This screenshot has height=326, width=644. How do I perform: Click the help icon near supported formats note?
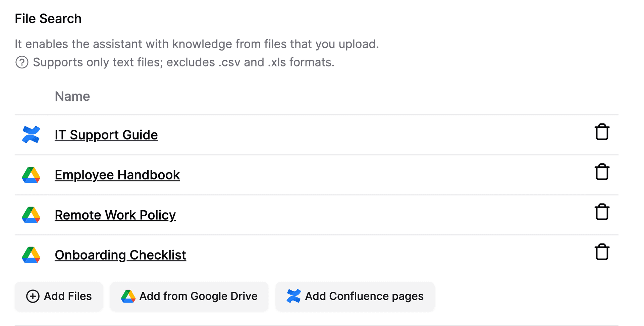pyautogui.click(x=21, y=62)
